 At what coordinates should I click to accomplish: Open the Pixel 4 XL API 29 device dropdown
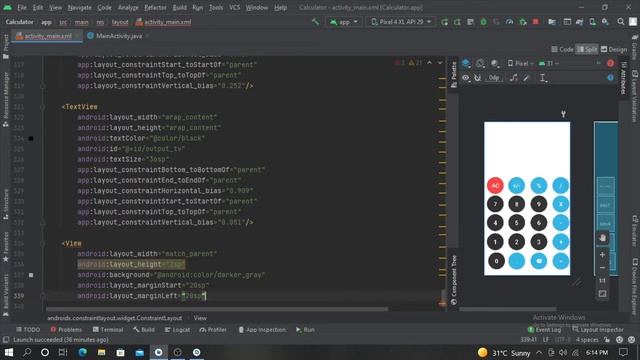[401, 22]
